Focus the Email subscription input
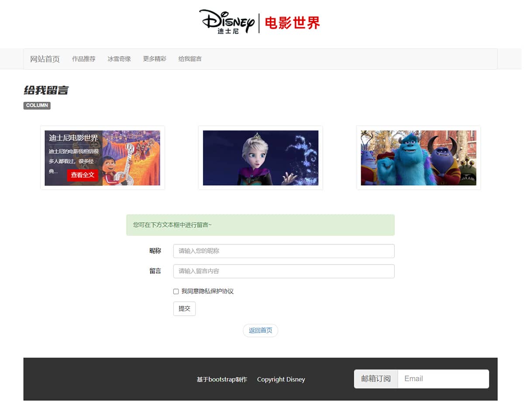The height and width of the screenshot is (420, 524). [x=443, y=379]
